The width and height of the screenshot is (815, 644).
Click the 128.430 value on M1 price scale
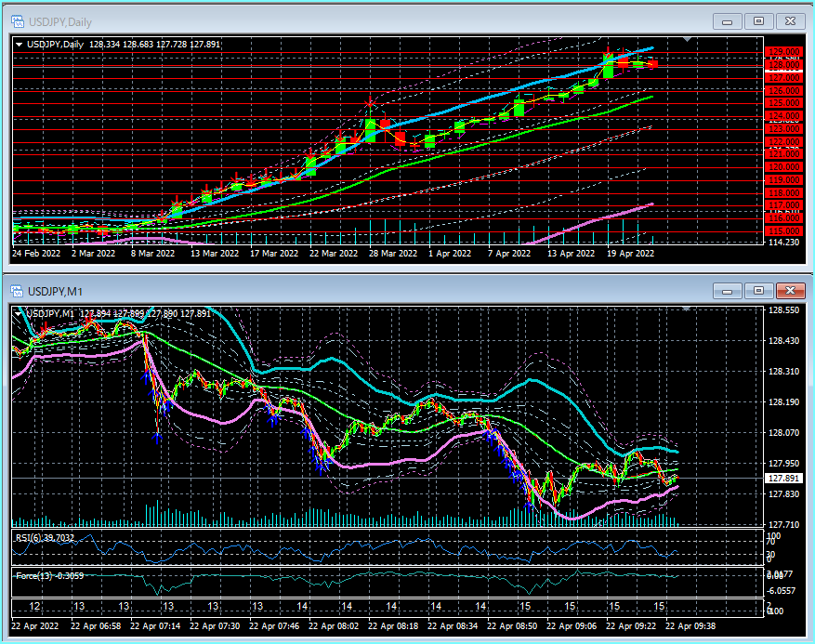pos(783,341)
